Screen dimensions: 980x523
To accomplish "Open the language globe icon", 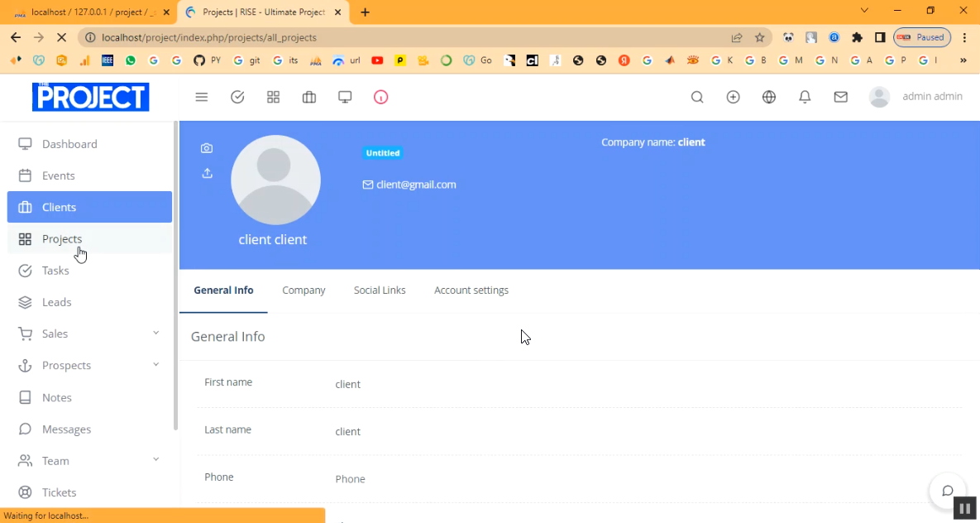I will pyautogui.click(x=769, y=97).
